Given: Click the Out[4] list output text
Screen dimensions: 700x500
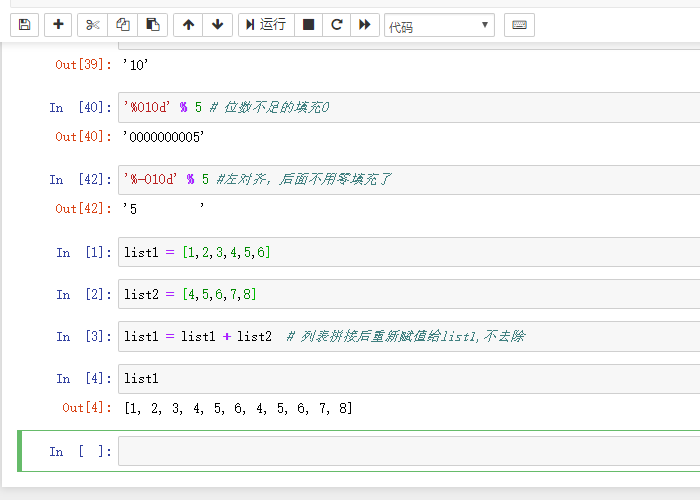Looking at the screenshot, I should coord(238,408).
